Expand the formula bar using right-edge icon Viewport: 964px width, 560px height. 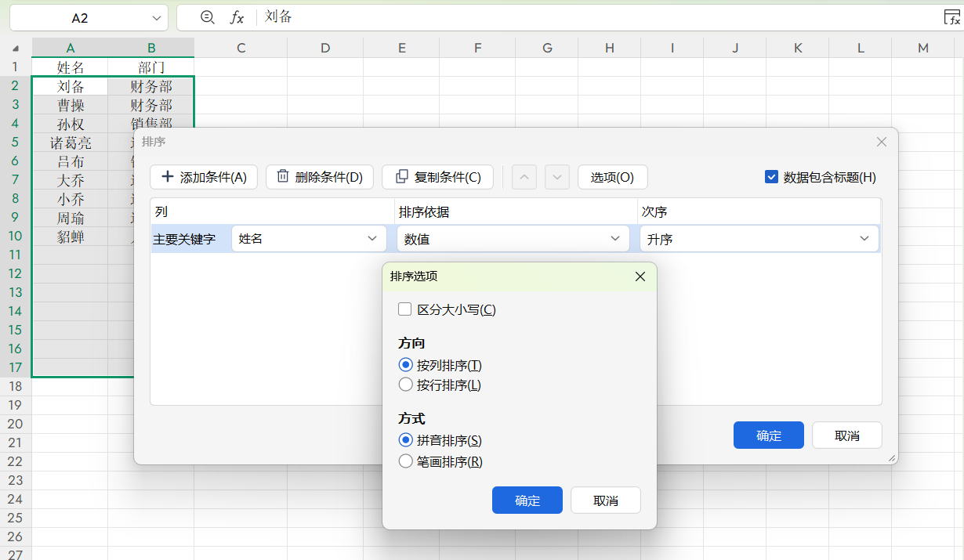point(951,17)
